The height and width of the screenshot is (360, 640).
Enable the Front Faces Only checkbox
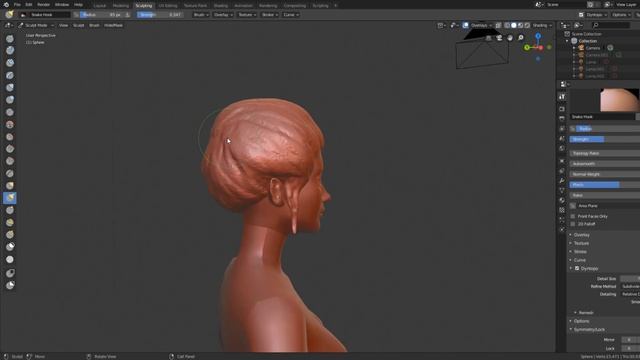[573, 216]
